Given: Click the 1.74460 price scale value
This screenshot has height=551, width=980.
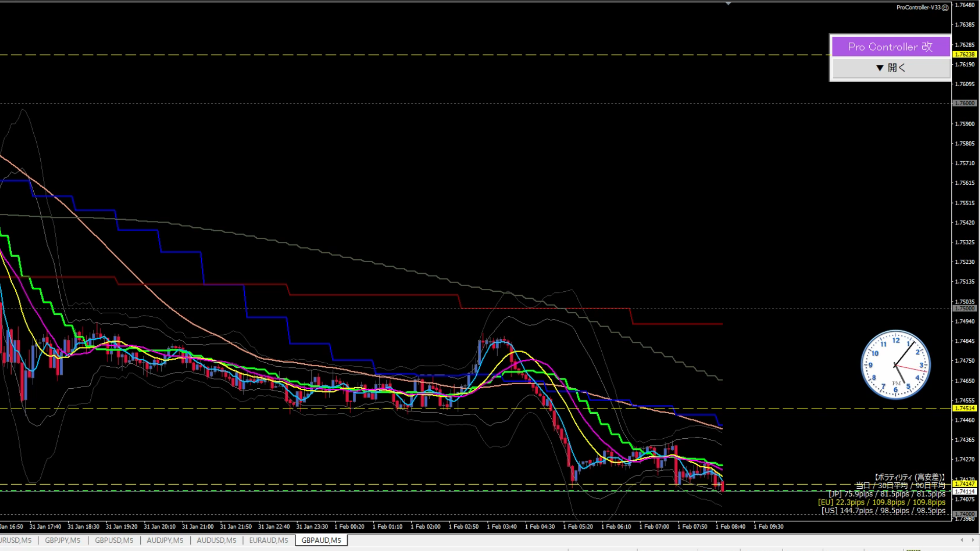Looking at the screenshot, I should [x=965, y=420].
